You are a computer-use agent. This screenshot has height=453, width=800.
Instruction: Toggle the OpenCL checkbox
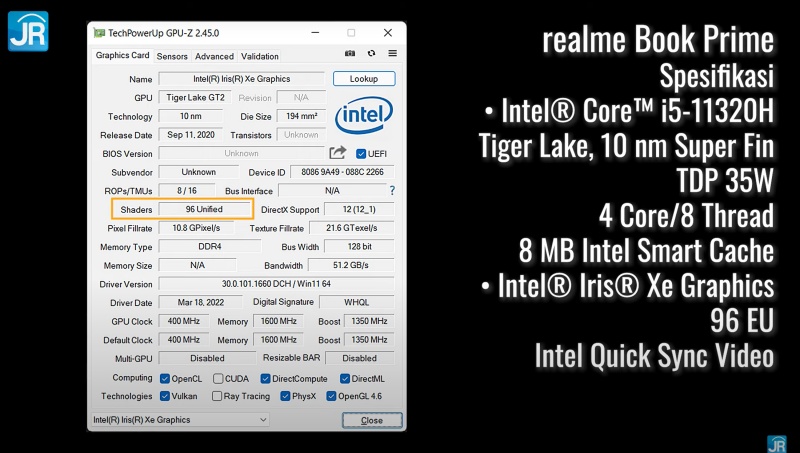point(165,379)
